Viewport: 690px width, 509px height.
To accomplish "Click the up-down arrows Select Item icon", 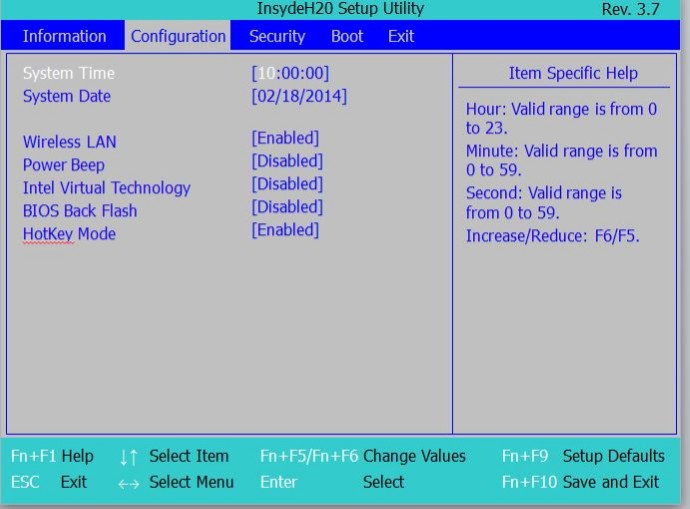I will click(x=129, y=457).
